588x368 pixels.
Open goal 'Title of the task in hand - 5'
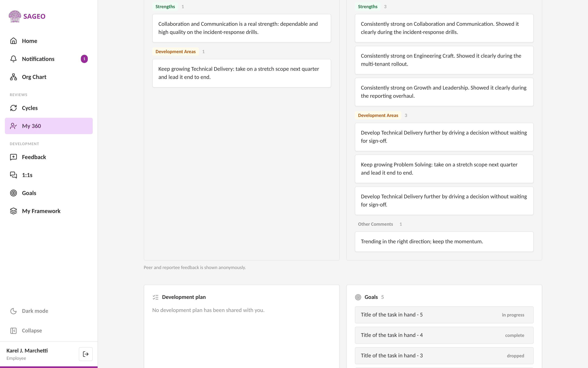click(444, 315)
